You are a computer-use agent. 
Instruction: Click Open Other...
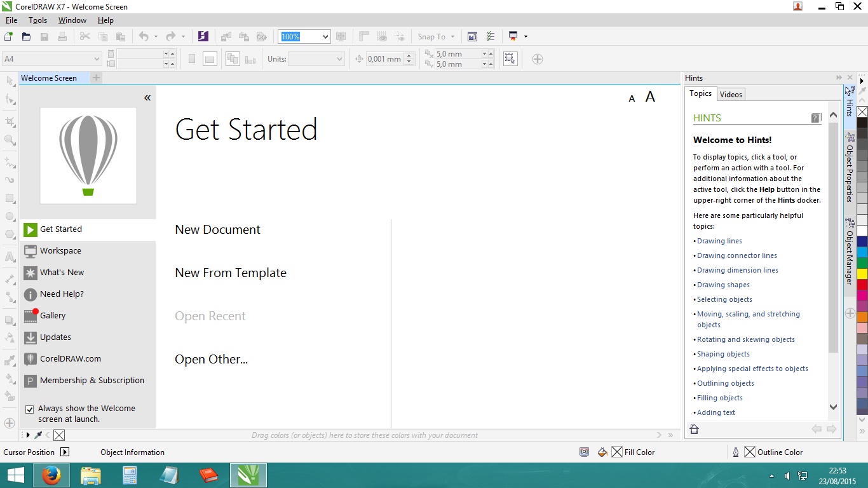[212, 360]
